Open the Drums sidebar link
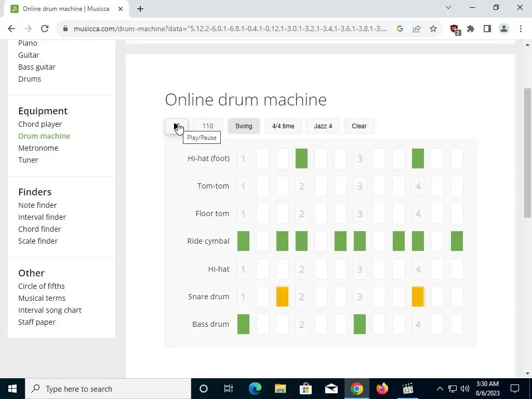This screenshot has width=532, height=399. point(30,79)
